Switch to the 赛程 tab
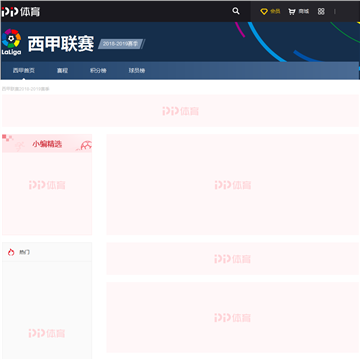 pos(62,71)
